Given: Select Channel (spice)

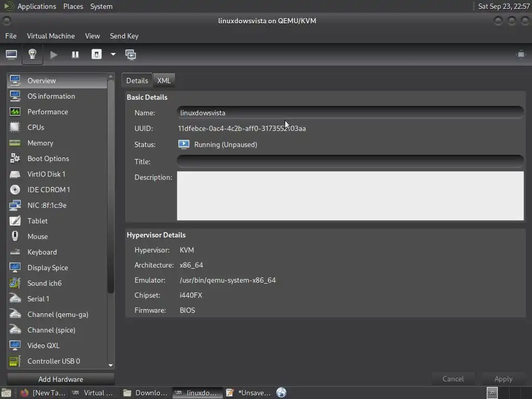Looking at the screenshot, I should [57, 330].
